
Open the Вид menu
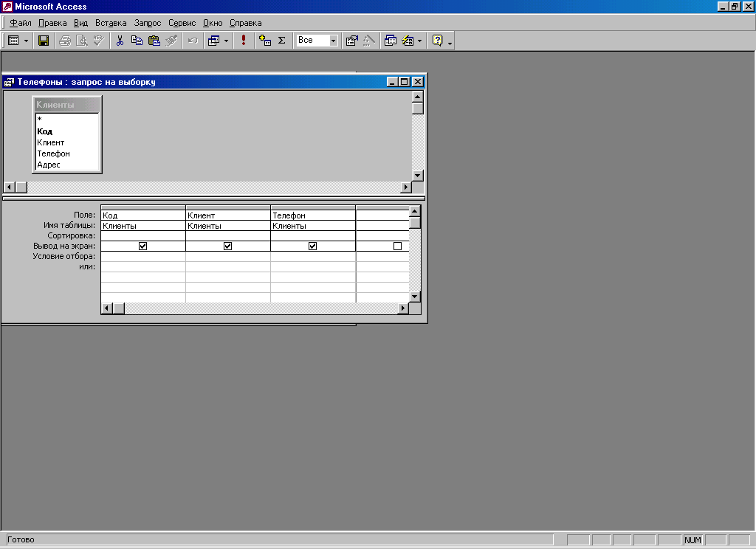80,23
